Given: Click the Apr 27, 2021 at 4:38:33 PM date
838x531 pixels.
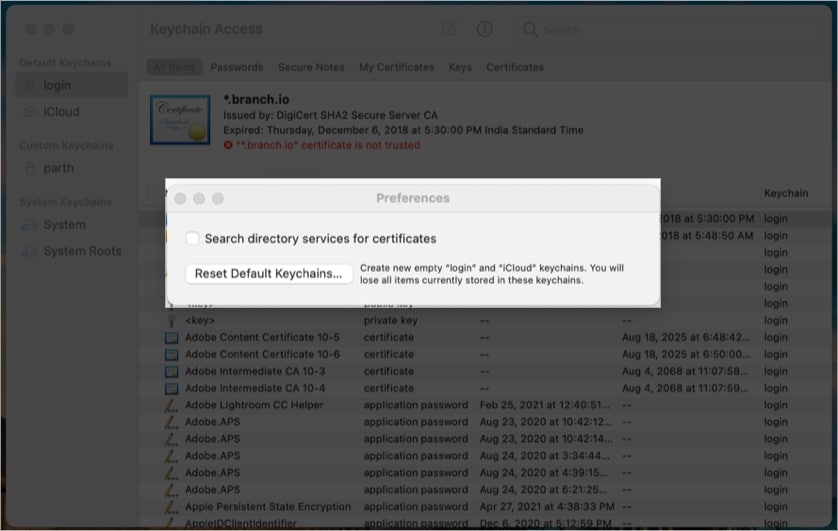Looking at the screenshot, I should pyautogui.click(x=547, y=507).
